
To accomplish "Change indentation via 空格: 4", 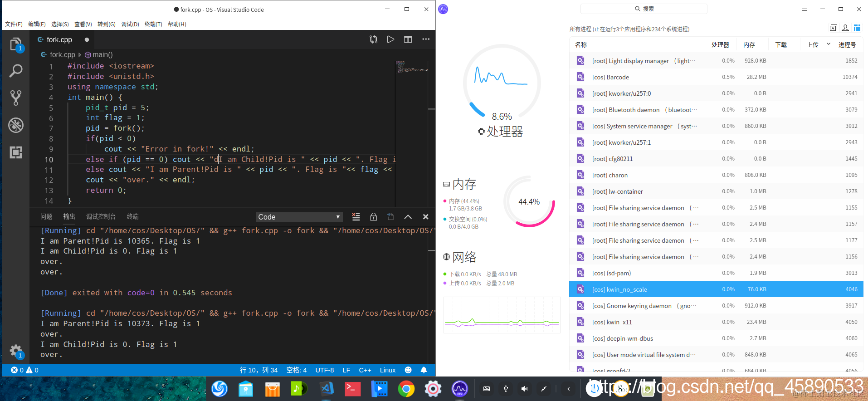I will click(x=297, y=370).
